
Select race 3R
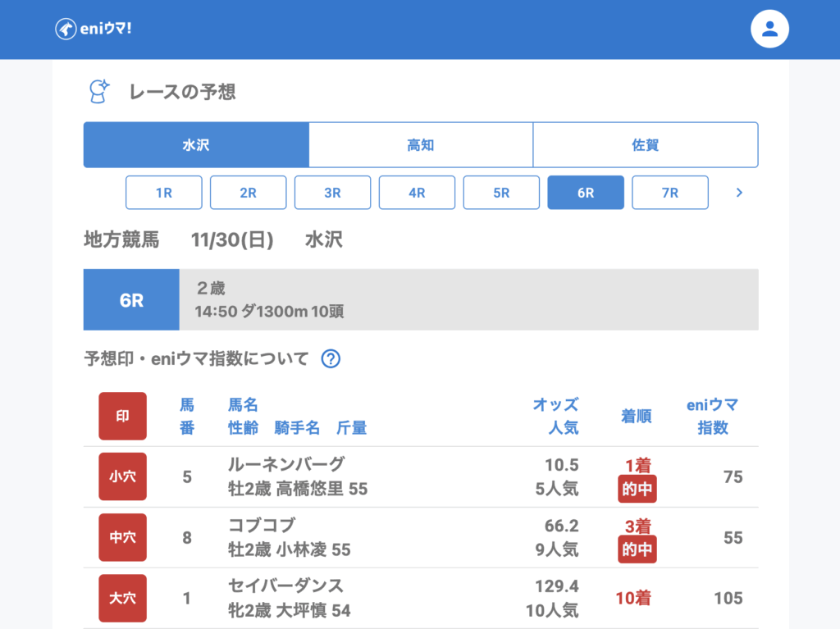click(x=332, y=193)
